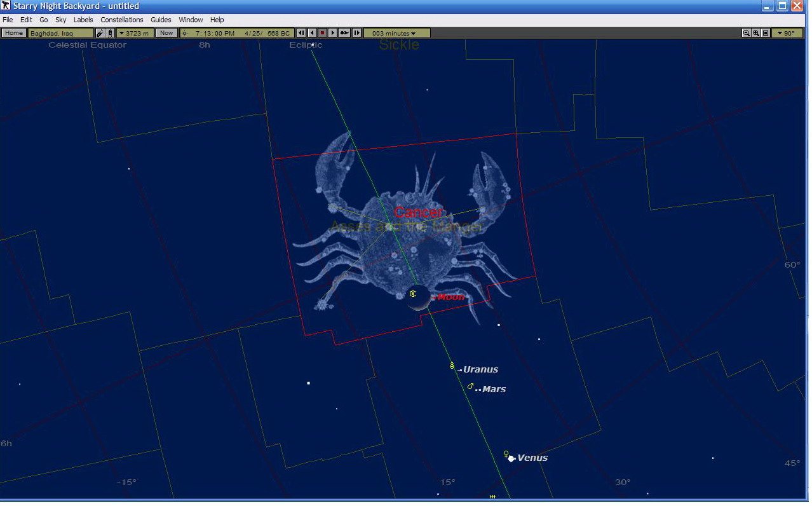812x506 pixels.
Task: Click the location picker tool icon
Action: (100, 33)
